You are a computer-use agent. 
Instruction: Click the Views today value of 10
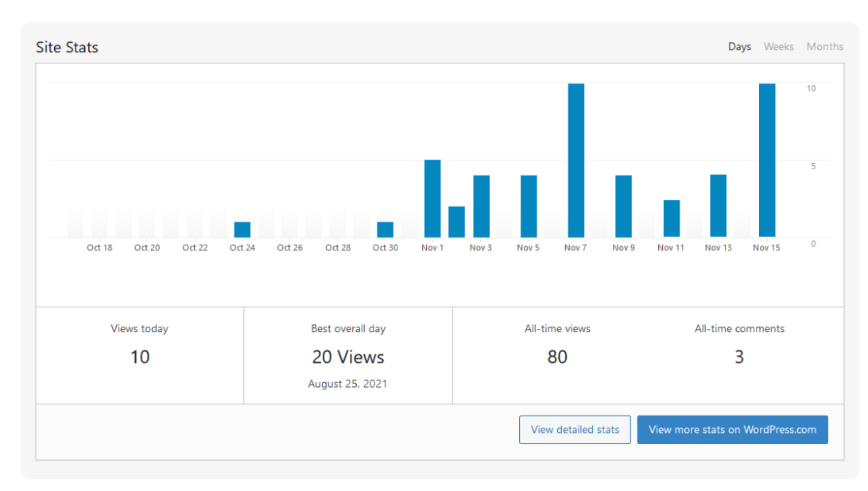(139, 357)
